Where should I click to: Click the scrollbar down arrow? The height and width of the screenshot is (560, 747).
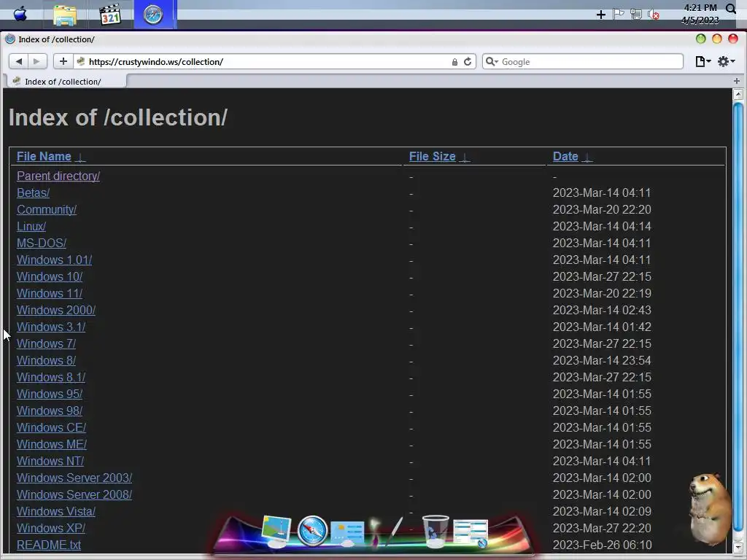pyautogui.click(x=738, y=547)
